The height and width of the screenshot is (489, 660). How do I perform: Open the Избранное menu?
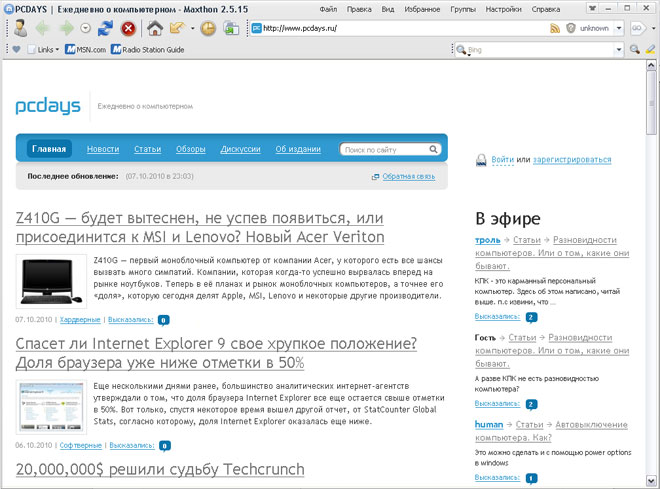point(422,9)
